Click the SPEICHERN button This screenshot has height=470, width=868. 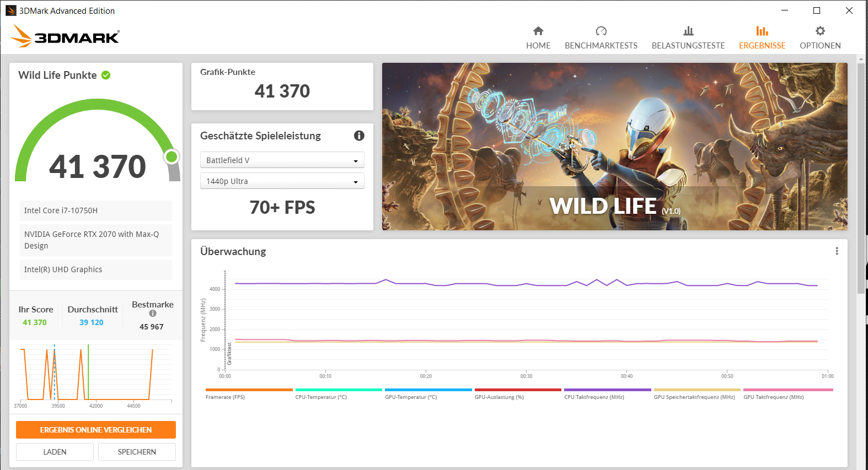[x=137, y=452]
